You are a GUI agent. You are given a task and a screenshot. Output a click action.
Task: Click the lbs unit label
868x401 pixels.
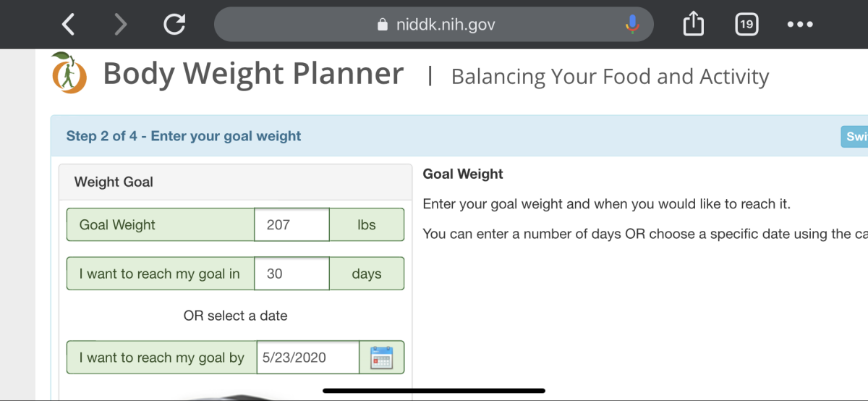pyautogui.click(x=367, y=225)
